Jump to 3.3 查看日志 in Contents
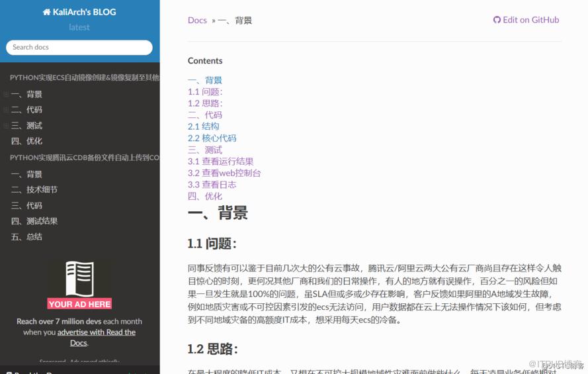 212,185
